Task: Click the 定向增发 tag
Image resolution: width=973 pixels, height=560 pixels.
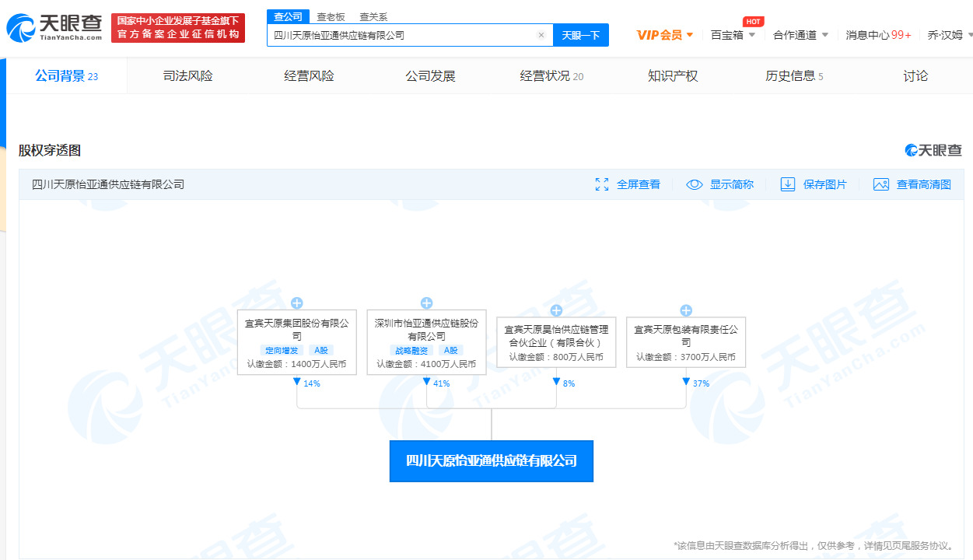Action: (282, 351)
